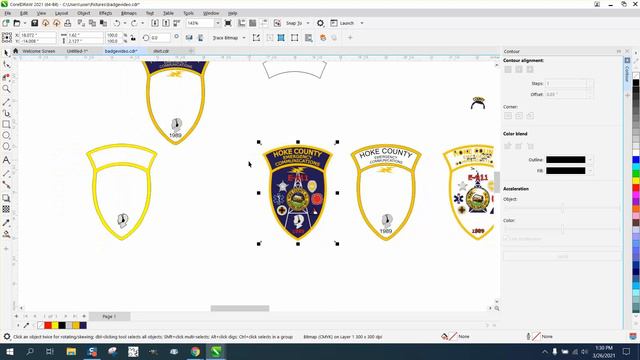
Task: Click the Object acceleration slider
Action: tap(562, 209)
